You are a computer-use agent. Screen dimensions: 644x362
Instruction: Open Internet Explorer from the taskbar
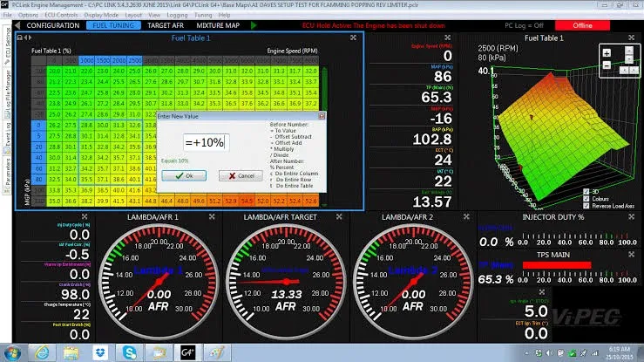(42, 352)
